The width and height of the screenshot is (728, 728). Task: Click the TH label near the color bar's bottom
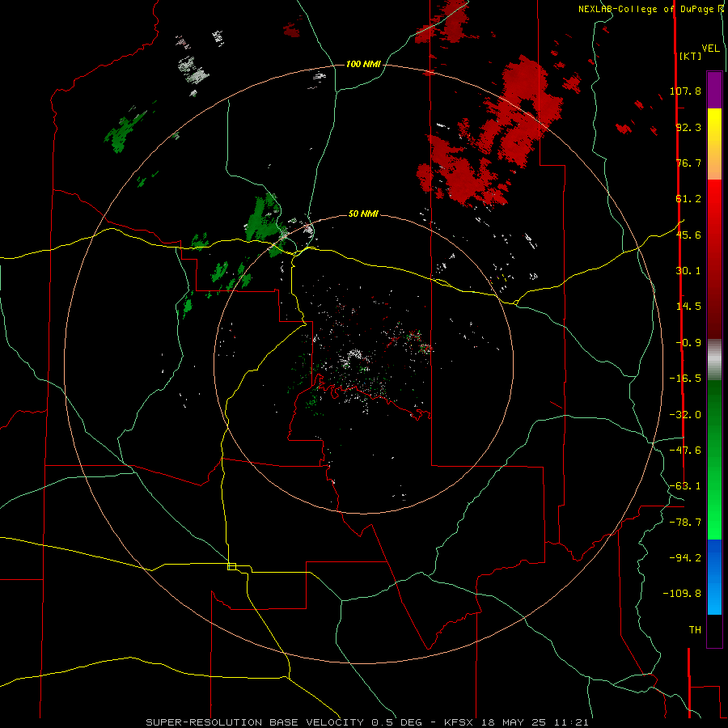tap(695, 630)
